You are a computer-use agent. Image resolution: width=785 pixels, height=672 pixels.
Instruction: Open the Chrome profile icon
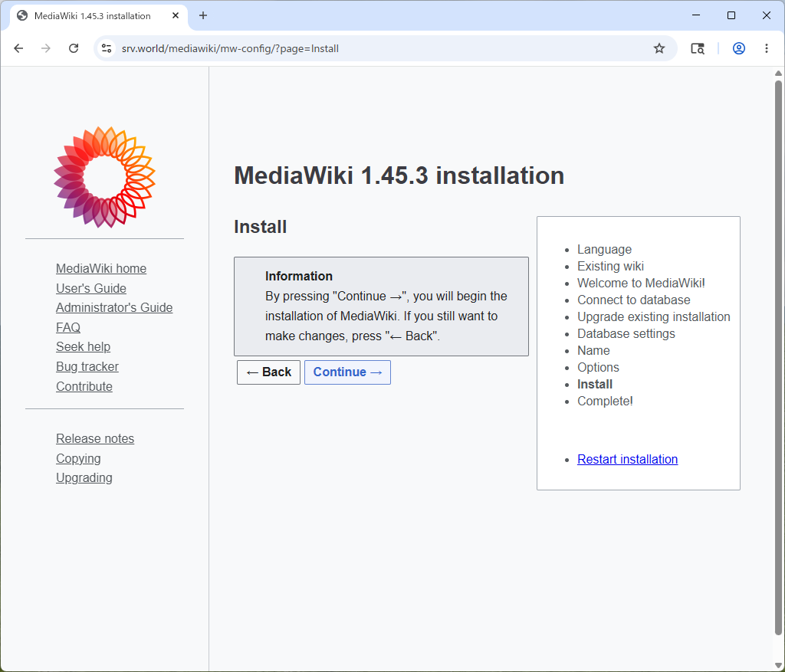tap(738, 48)
